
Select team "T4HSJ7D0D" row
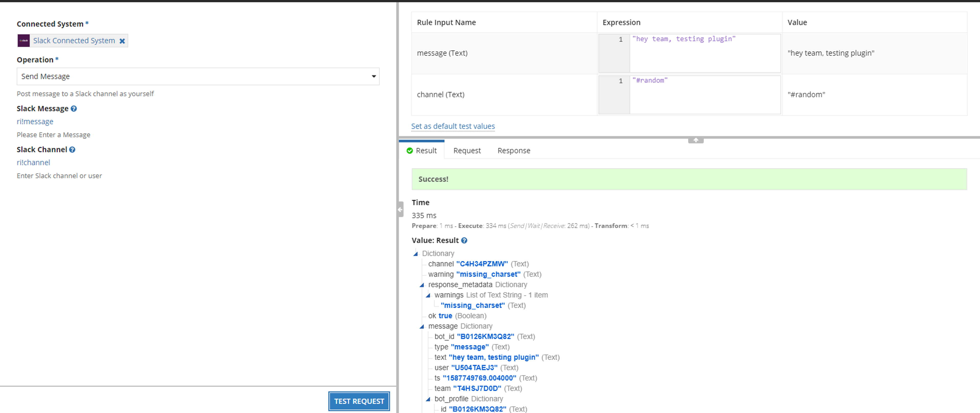click(x=478, y=388)
